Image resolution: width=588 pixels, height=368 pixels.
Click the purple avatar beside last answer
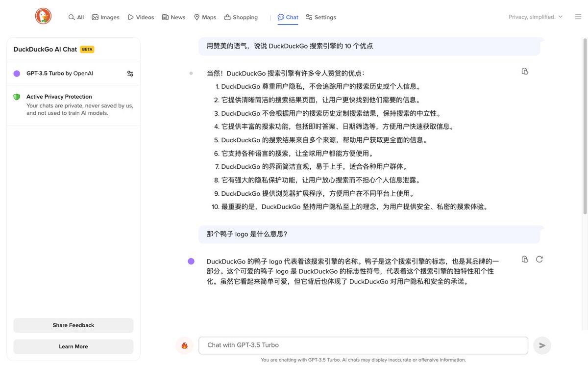(191, 261)
